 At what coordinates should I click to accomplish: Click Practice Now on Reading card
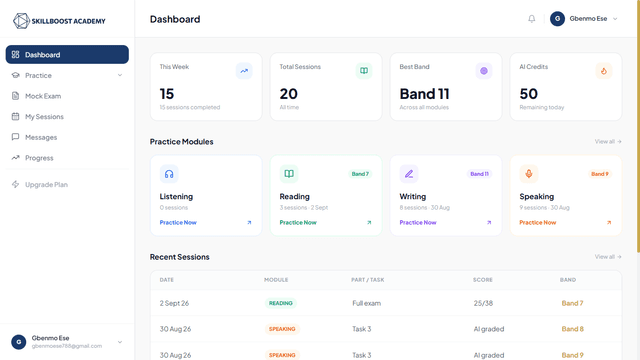tap(298, 222)
